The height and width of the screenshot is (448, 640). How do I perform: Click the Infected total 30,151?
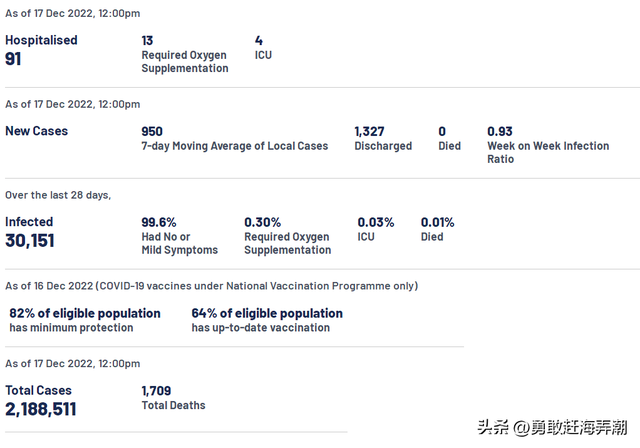point(30,241)
